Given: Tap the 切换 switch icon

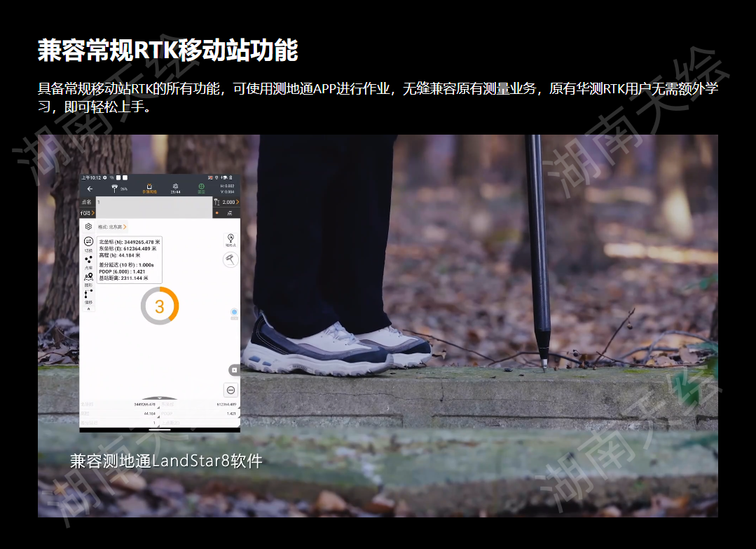Looking at the screenshot, I should 89,243.
